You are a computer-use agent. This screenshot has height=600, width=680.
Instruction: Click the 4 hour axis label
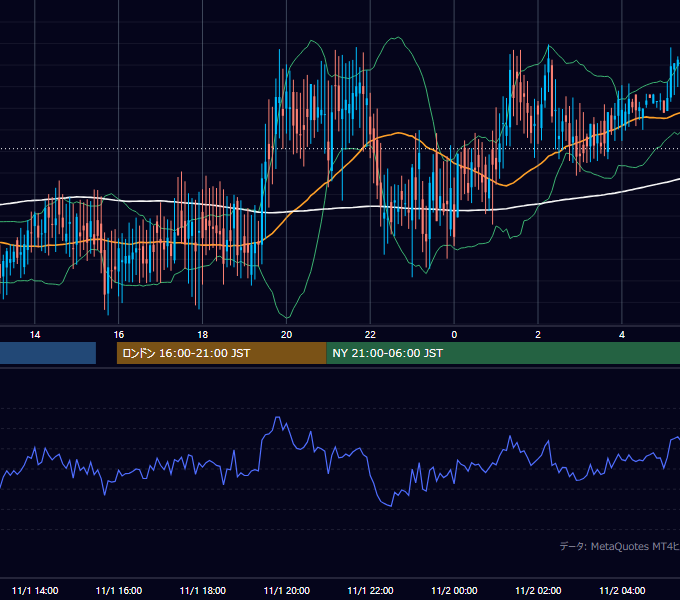(x=622, y=335)
